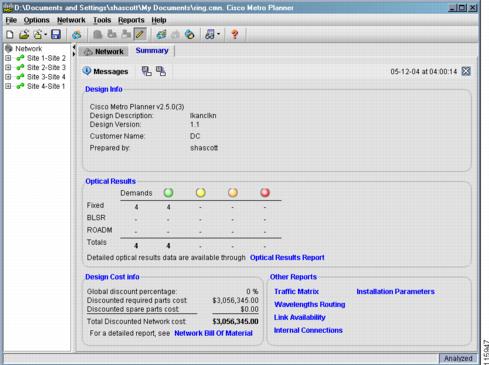The image size is (489, 365).
Task: Click the green link icon of Site 1-Site 2
Action: tap(20, 58)
